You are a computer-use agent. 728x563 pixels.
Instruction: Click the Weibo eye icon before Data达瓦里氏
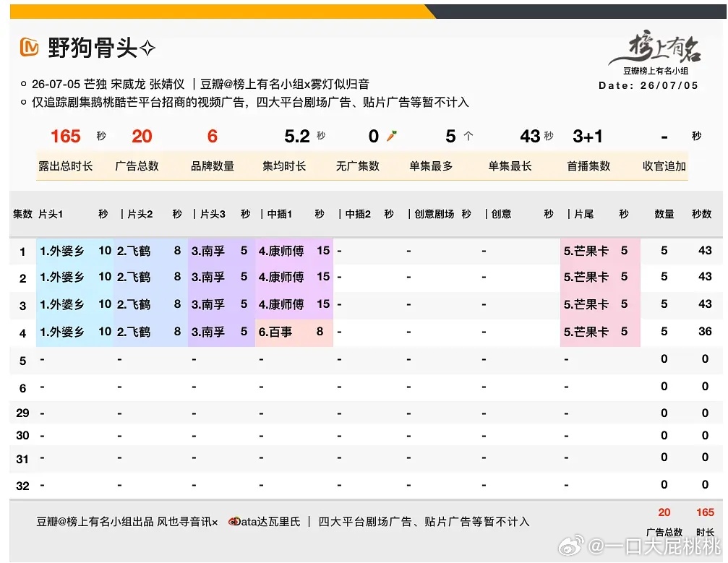(233, 521)
